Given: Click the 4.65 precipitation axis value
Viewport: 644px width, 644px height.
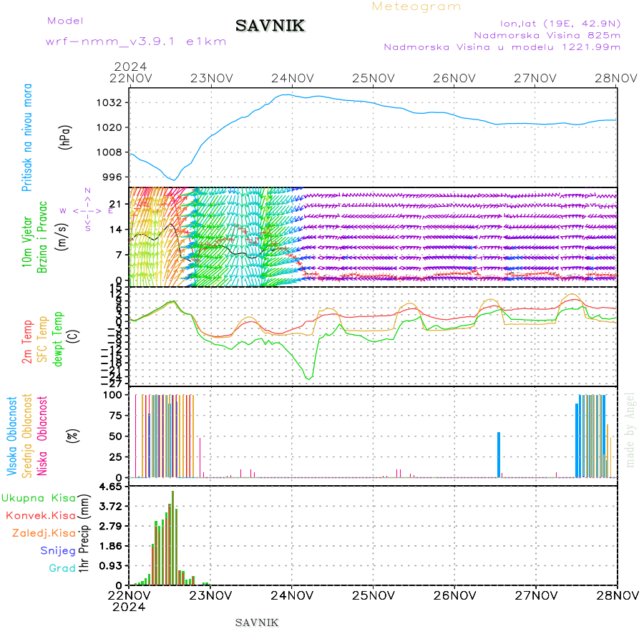Looking at the screenshot, I should (x=111, y=487).
